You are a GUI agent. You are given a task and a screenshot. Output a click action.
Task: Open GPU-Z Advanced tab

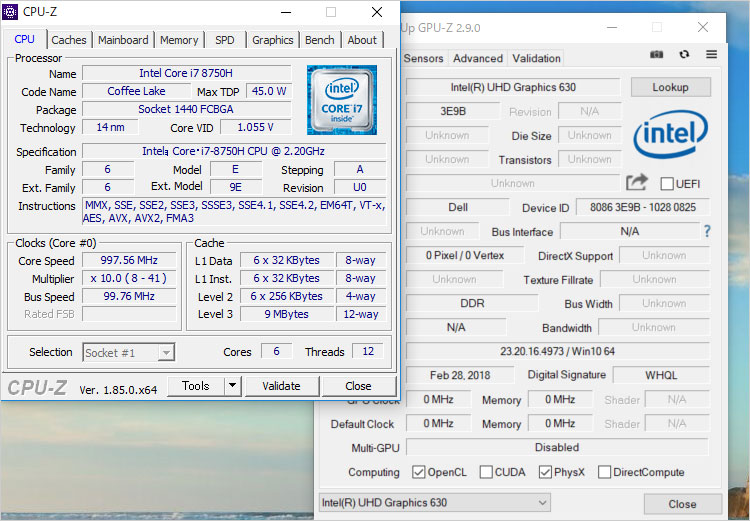(478, 58)
